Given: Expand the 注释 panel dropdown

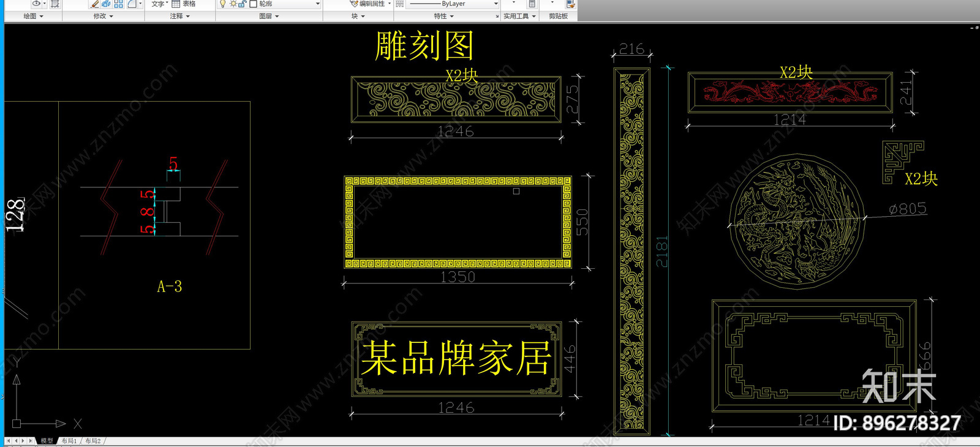Looking at the screenshot, I should [x=179, y=17].
